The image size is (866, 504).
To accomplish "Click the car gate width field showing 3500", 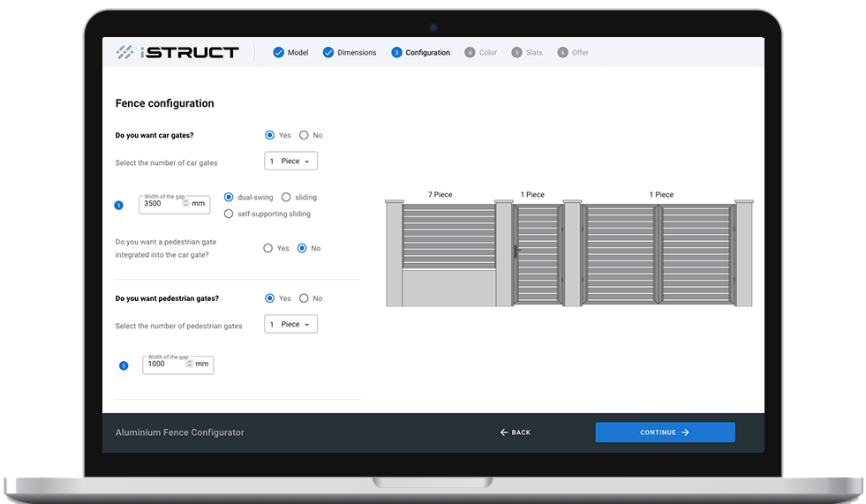I will click(175, 204).
